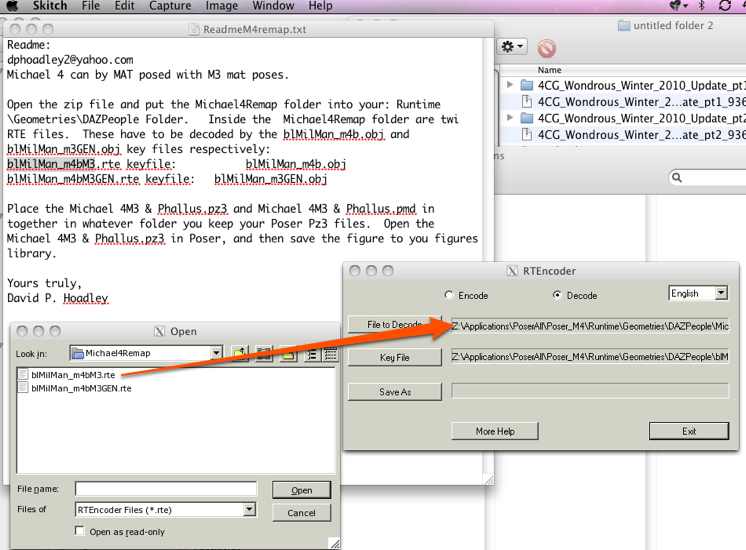This screenshot has height=550, width=746.
Task: Click the Key File button
Action: [x=394, y=357]
